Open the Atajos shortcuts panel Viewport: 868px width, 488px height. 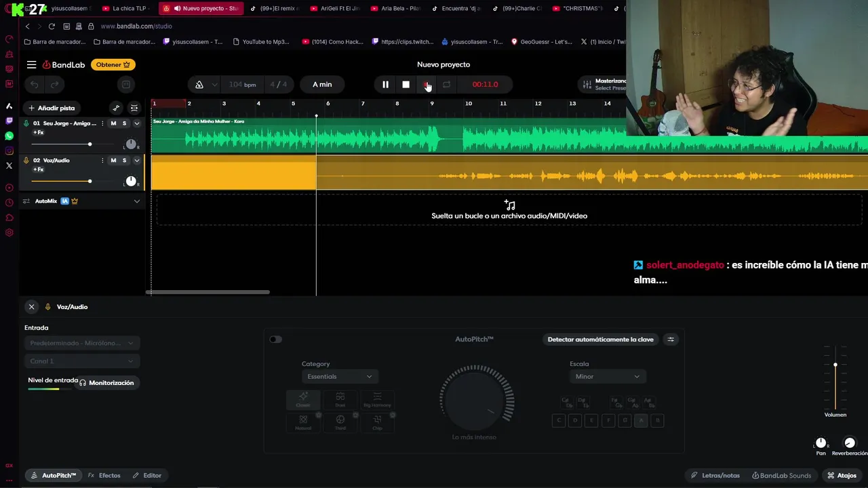842,476
